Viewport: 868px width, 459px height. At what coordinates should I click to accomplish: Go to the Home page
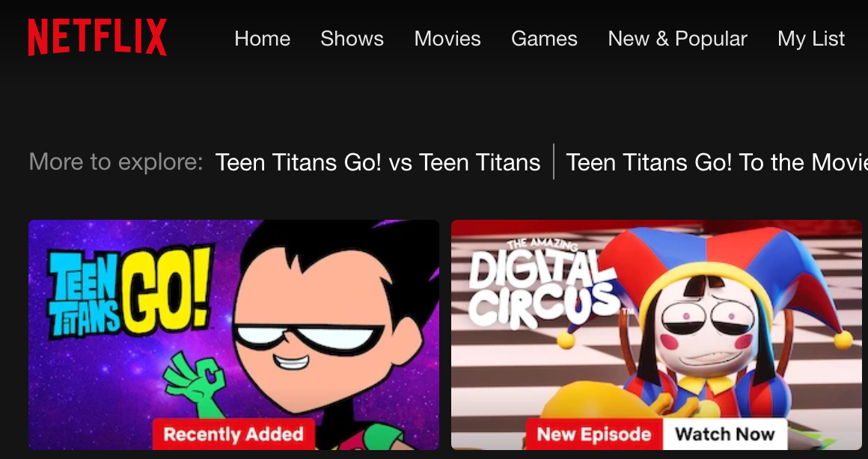point(263,39)
